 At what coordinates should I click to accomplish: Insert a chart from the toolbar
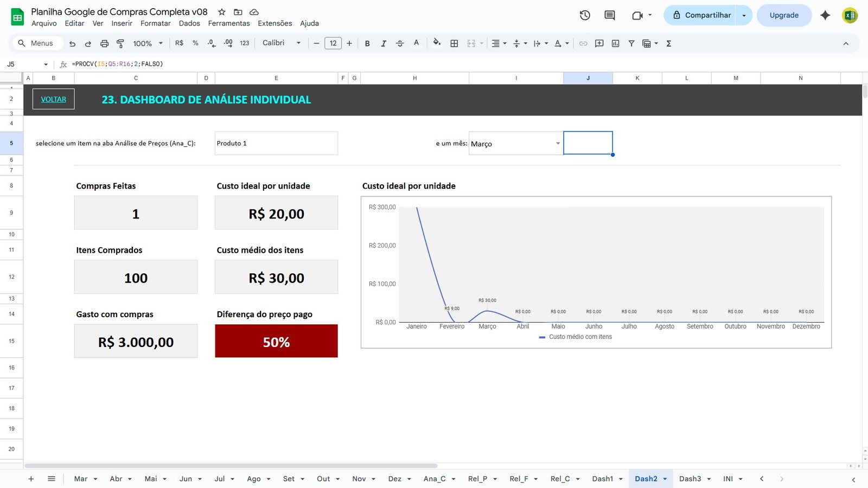coord(615,43)
